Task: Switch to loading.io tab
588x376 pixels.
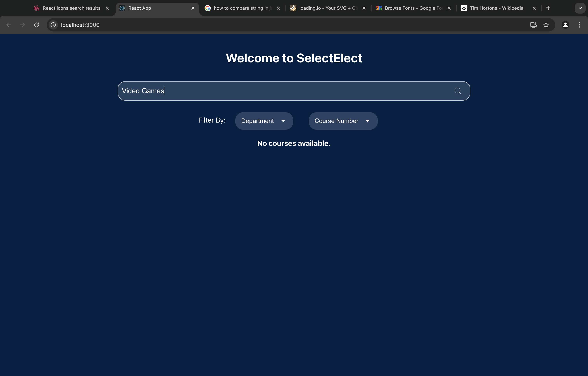Action: [x=327, y=8]
